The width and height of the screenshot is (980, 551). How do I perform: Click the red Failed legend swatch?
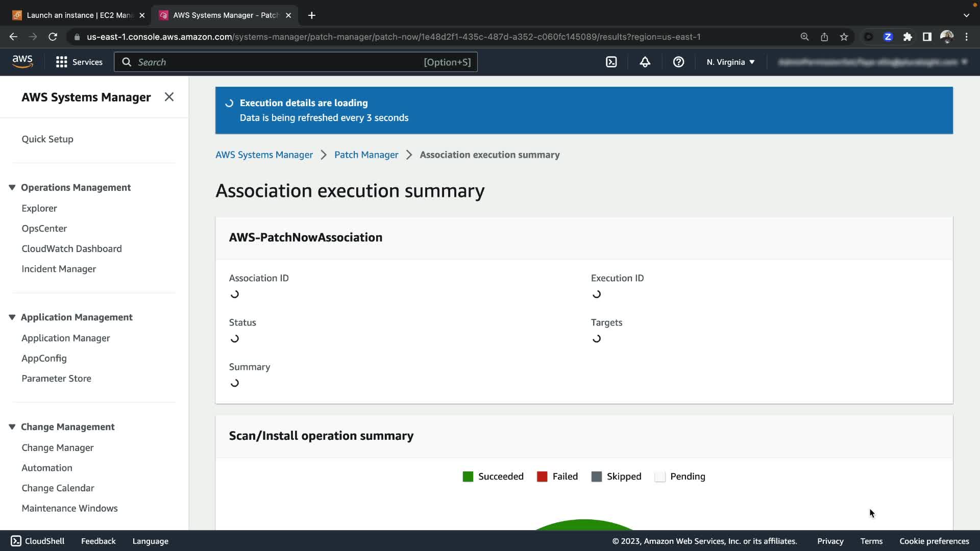pyautogui.click(x=542, y=477)
